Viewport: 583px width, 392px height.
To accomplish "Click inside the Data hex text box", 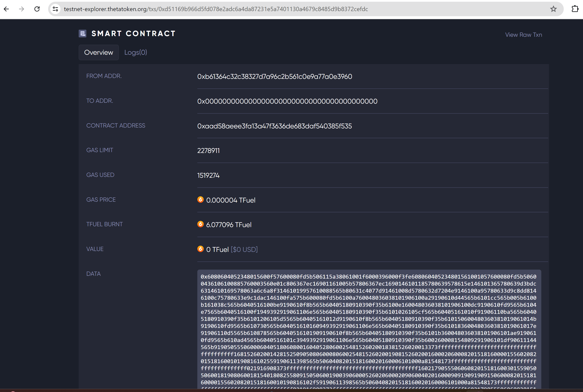I will tap(368, 325).
